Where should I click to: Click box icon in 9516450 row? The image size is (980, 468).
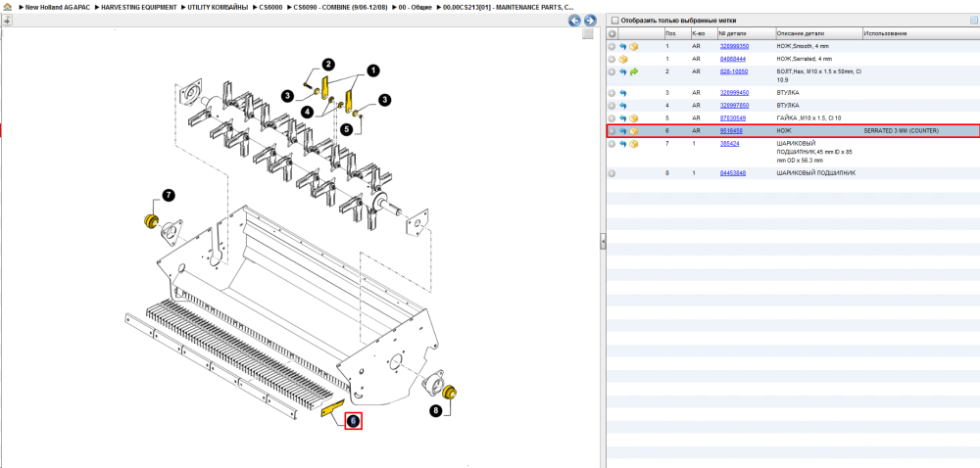point(634,131)
